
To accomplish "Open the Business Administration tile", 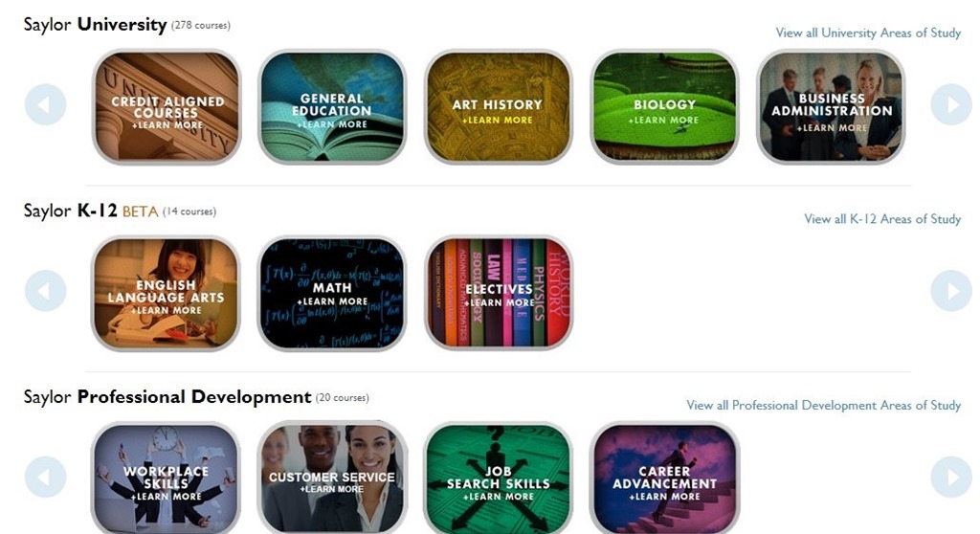I will (x=831, y=107).
